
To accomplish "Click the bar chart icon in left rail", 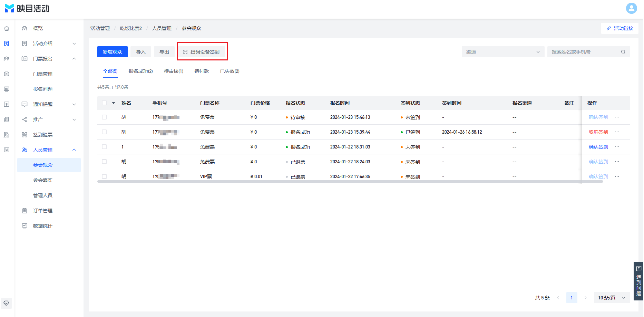I will point(7,89).
